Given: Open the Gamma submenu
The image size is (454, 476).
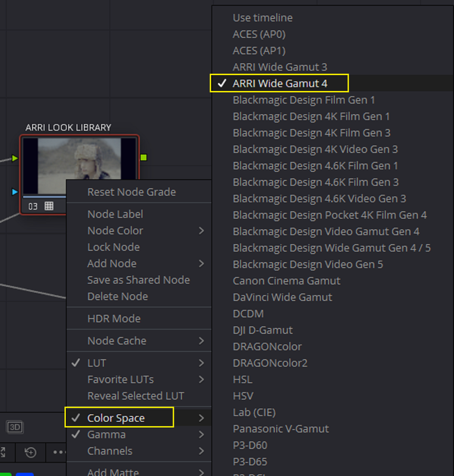Looking at the screenshot, I should 139,434.
